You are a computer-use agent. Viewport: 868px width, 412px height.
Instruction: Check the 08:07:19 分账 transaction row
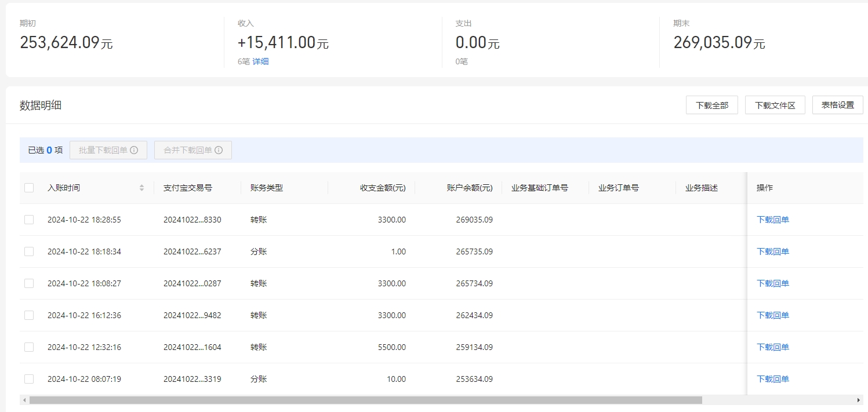(29, 378)
